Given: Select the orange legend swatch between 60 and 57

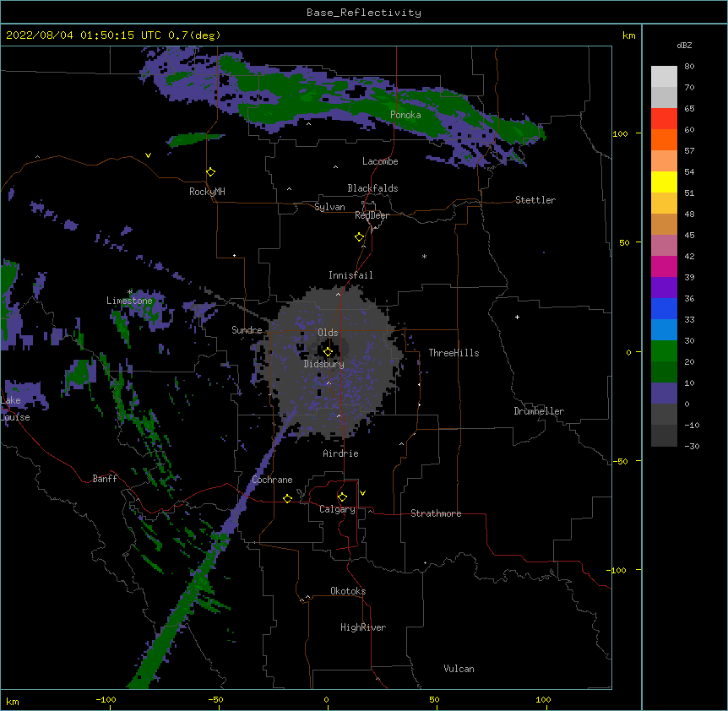Looking at the screenshot, I should (664, 139).
